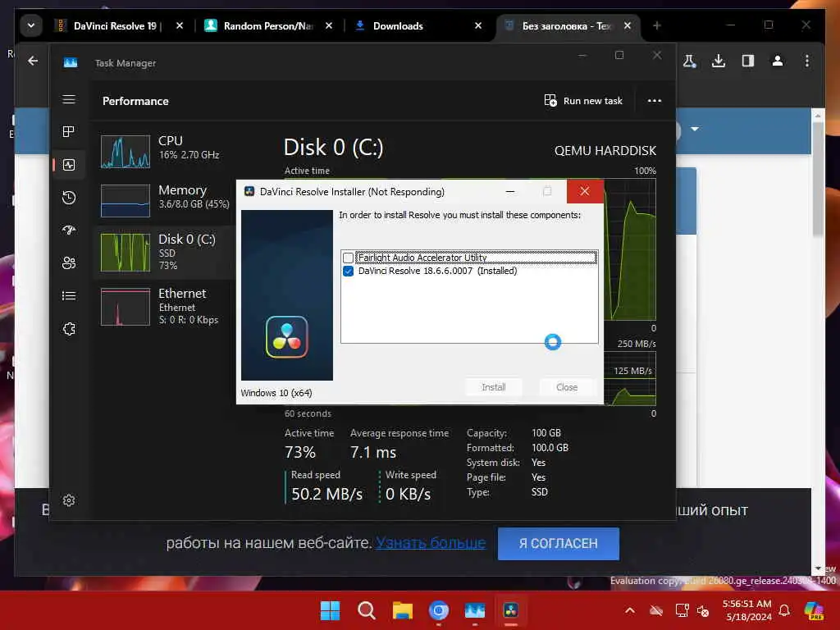This screenshot has height=630, width=840.
Task: Go back with browser back arrow
Action: pos(33,61)
